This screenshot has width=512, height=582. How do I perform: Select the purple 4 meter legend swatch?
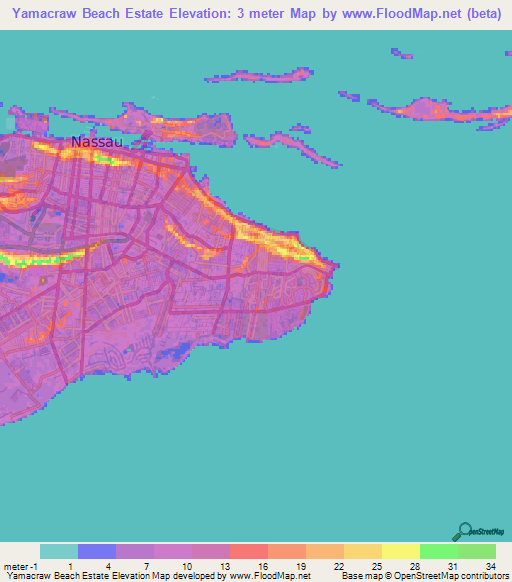pyautogui.click(x=135, y=552)
